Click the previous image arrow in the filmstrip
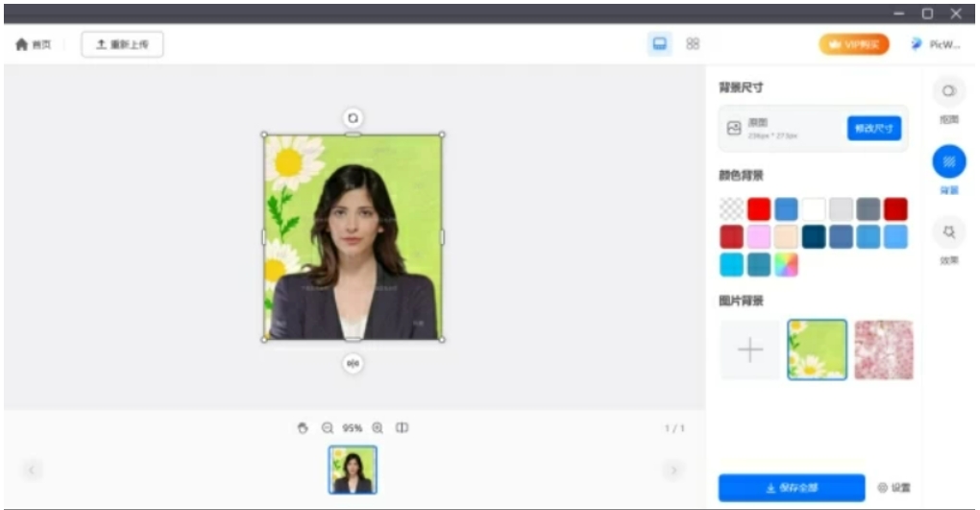The height and width of the screenshot is (510, 980). [x=32, y=470]
